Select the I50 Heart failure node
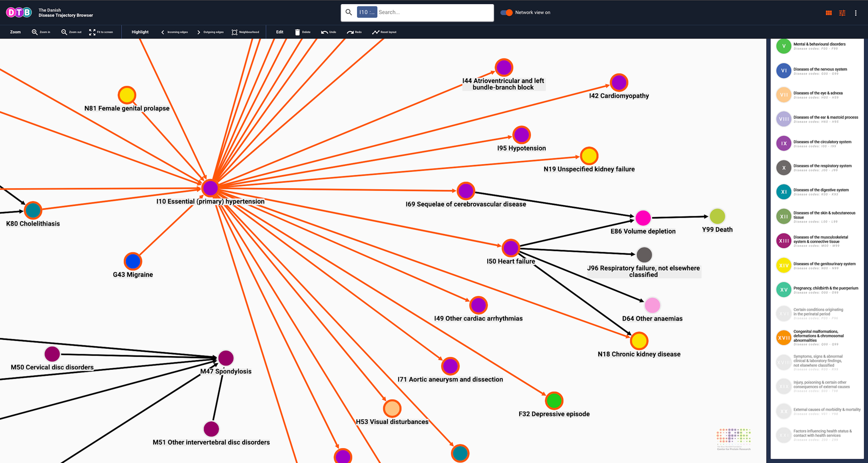The image size is (868, 463). point(511,248)
